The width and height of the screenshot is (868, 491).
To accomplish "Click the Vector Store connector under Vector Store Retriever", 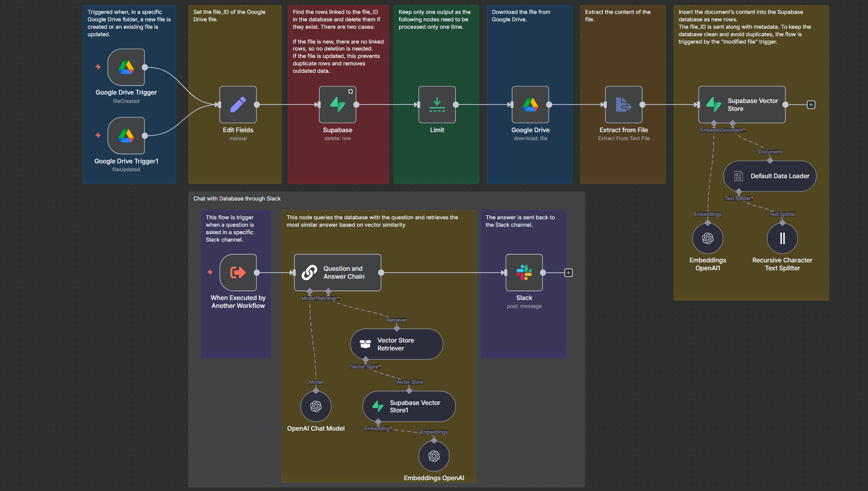I will [366, 359].
